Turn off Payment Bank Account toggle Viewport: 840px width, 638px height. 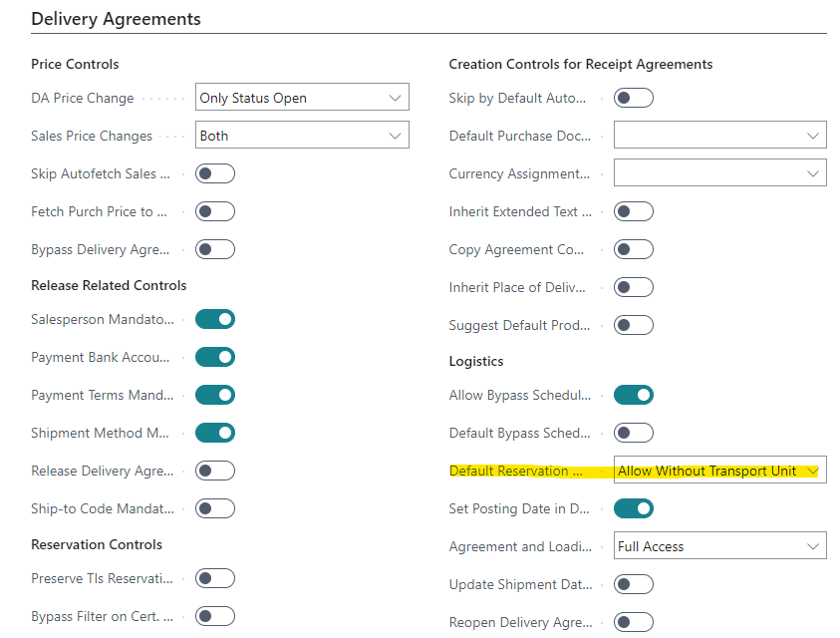tap(214, 357)
